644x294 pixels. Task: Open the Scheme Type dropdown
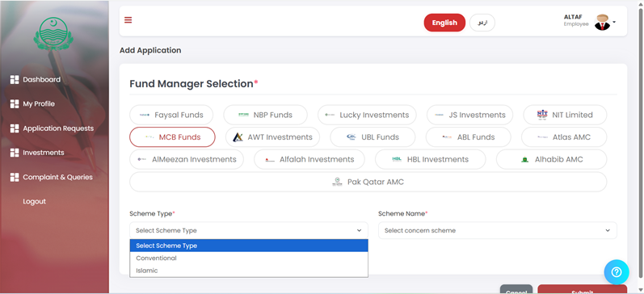[249, 231]
